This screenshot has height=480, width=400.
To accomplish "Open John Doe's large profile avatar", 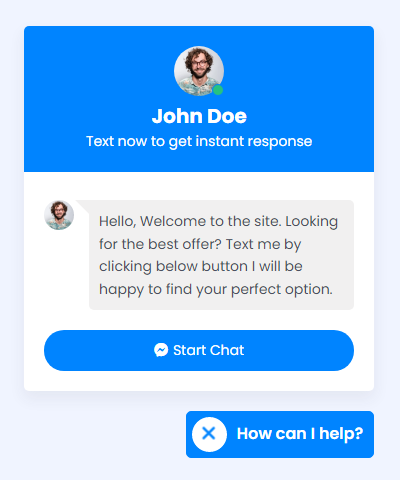I will coord(199,71).
